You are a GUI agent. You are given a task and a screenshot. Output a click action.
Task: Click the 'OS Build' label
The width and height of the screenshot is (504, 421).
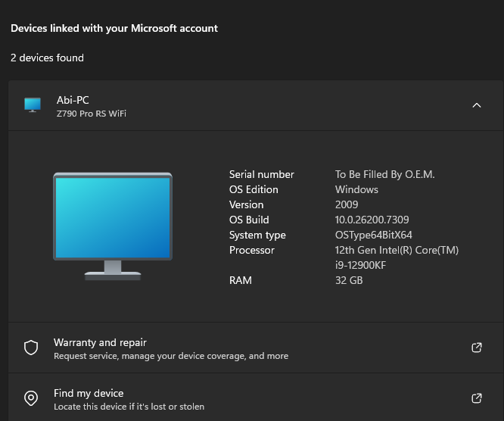pyautogui.click(x=249, y=220)
